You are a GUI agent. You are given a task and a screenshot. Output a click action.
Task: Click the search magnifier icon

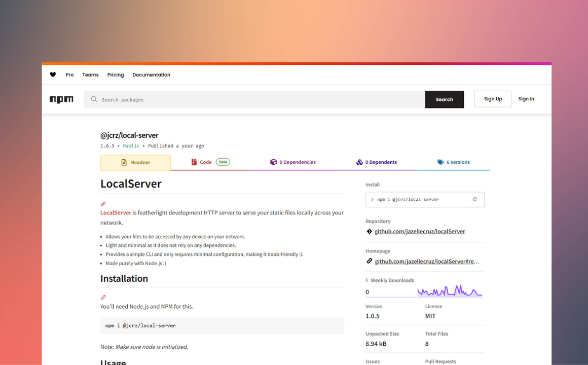click(94, 99)
